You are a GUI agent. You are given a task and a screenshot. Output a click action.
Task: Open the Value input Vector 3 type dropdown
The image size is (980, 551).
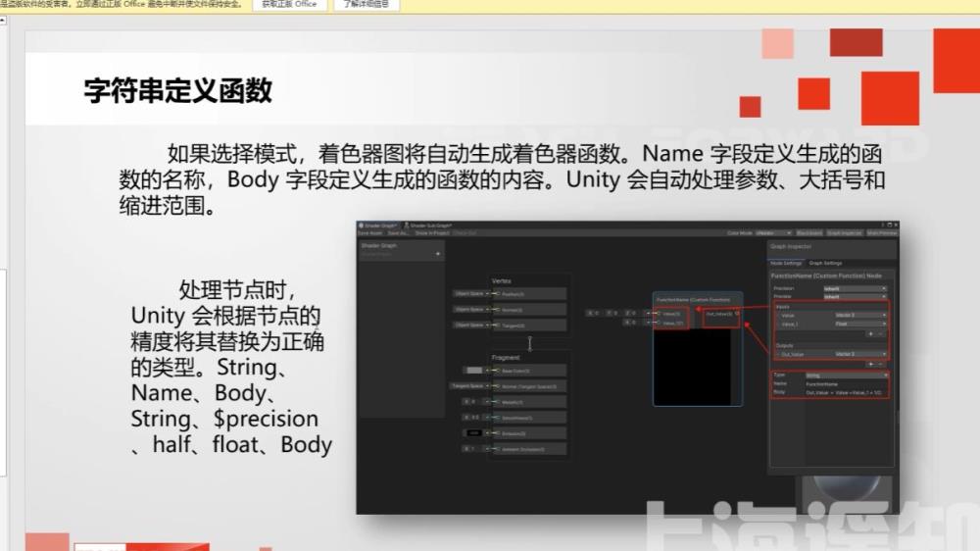860,316
